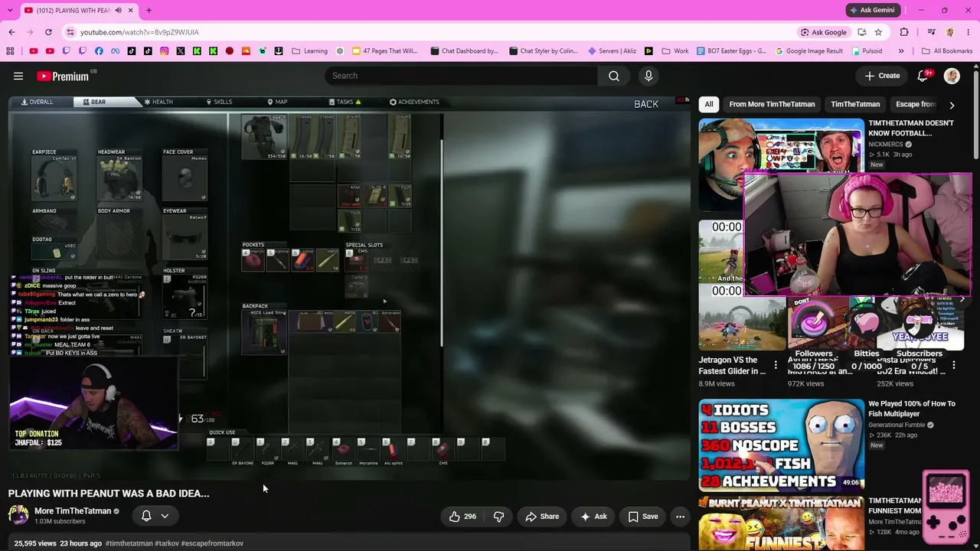Open the 47 Pages That Will bookmark
The image size is (980, 551).
385,51
